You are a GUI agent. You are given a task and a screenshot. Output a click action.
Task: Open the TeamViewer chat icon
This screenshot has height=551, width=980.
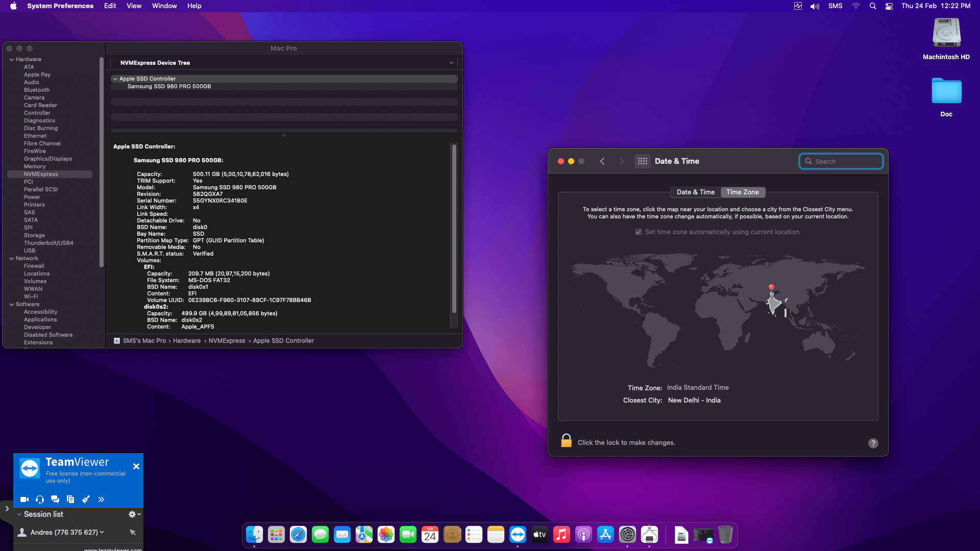55,499
